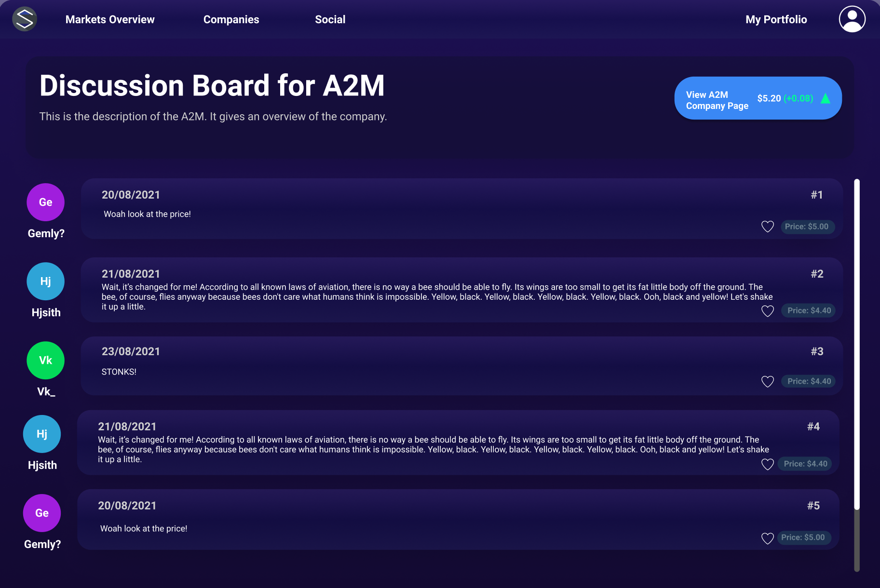Like post #2 with the heart icon
This screenshot has height=588, width=880.
coord(768,311)
